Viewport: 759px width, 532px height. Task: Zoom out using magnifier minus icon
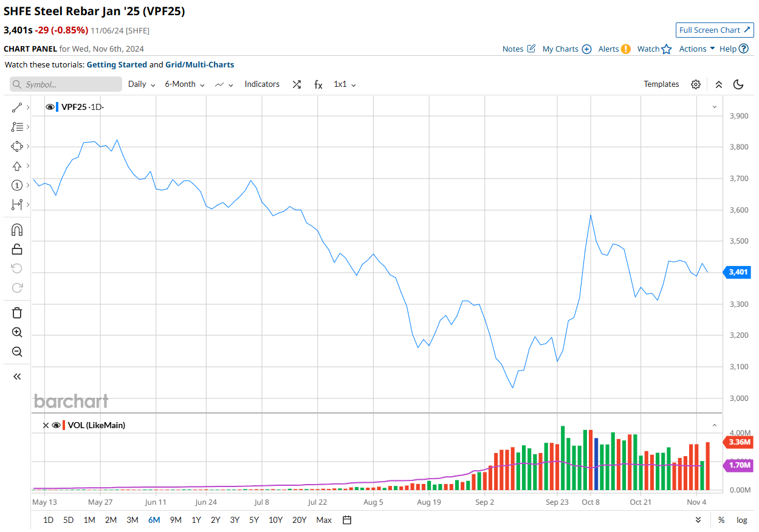(17, 352)
